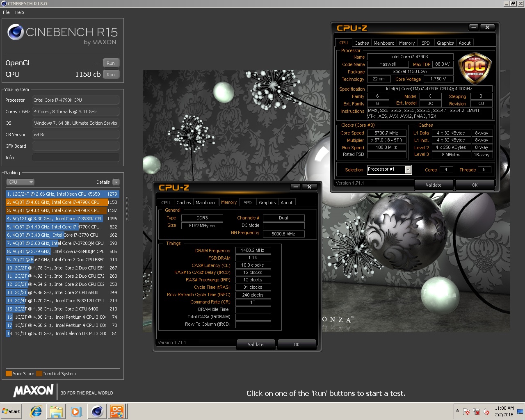This screenshot has width=525, height=420.
Task: Click NB Frequency value 5000.6 MHz
Action: coord(283,234)
